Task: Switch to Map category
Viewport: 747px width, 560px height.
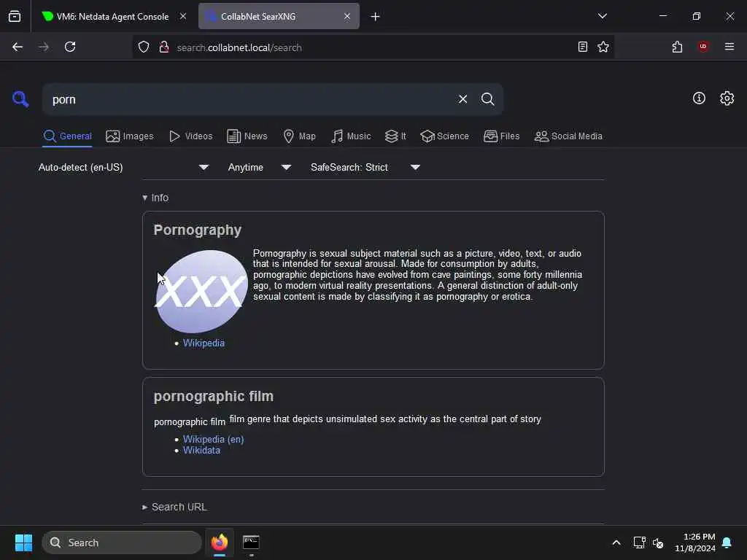Action: coord(300,136)
